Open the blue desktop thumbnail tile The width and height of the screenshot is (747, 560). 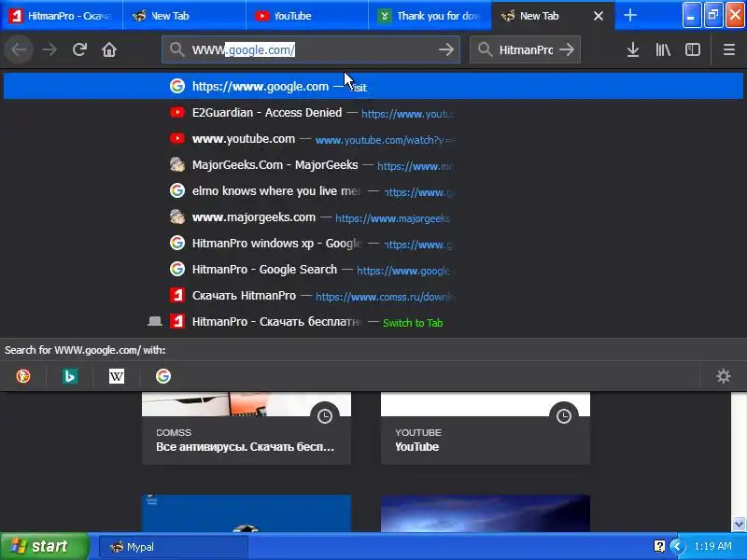[x=247, y=513]
